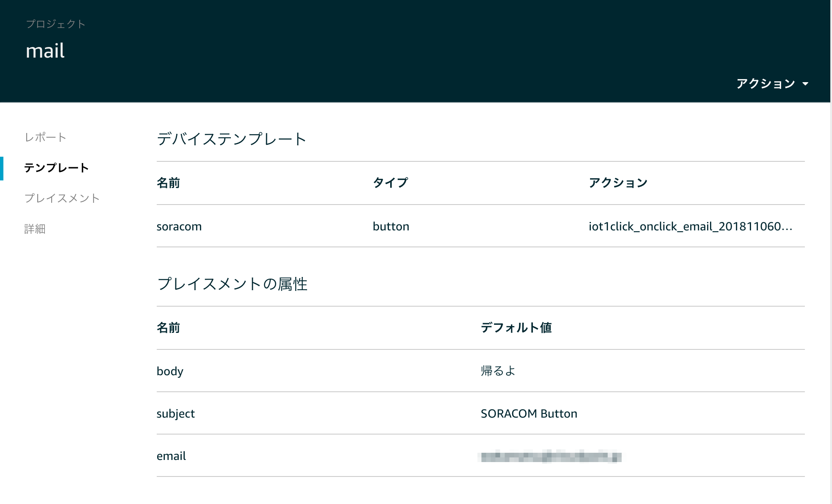Select the email attribute row
This screenshot has width=832, height=504.
[171, 456]
